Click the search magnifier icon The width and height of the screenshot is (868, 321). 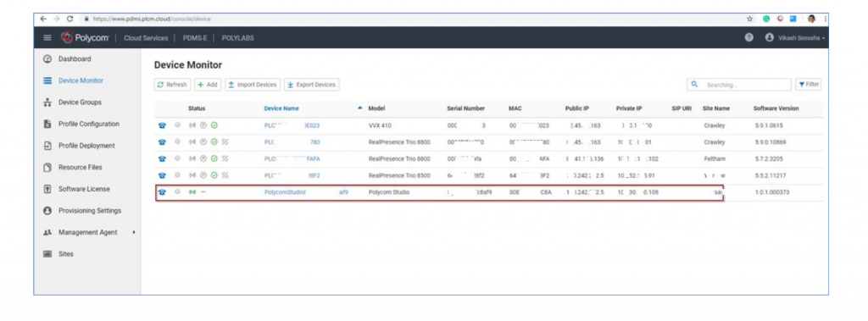coord(695,85)
